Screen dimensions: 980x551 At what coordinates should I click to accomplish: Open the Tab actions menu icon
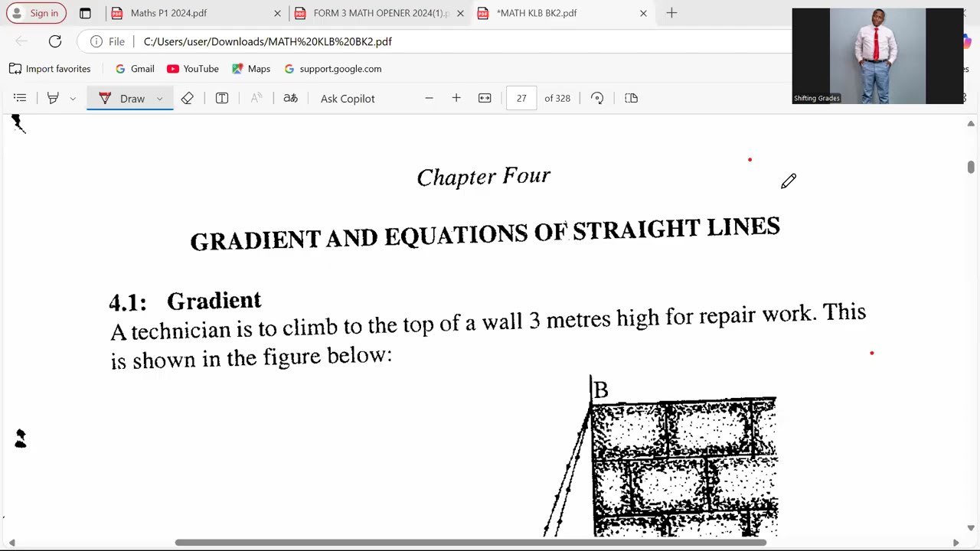85,13
